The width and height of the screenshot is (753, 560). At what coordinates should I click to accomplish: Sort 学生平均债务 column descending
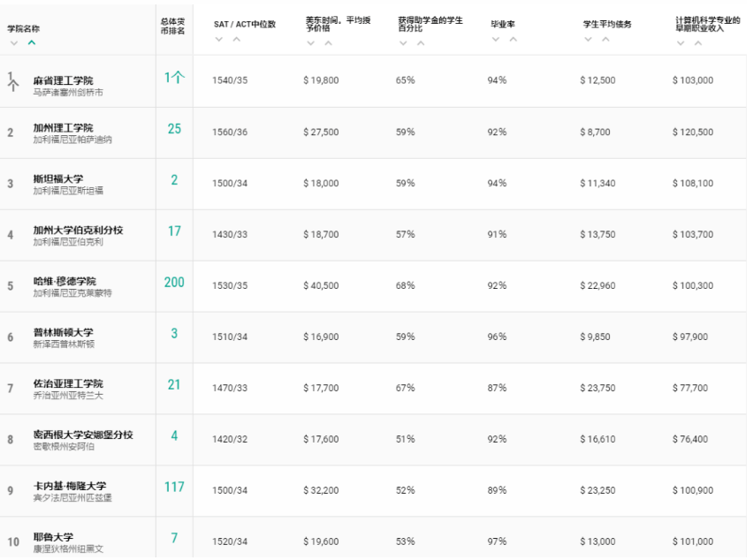click(588, 39)
